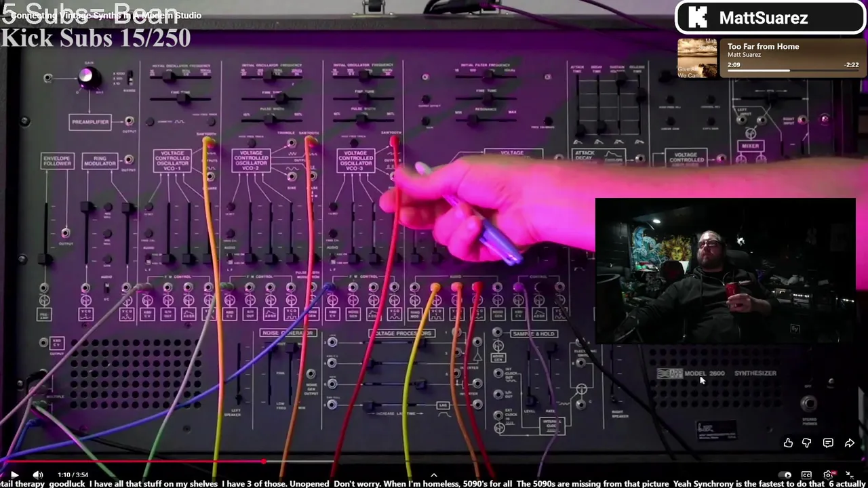Click the 'Too Far from Home' song title
The height and width of the screenshot is (488, 868).
pos(763,47)
